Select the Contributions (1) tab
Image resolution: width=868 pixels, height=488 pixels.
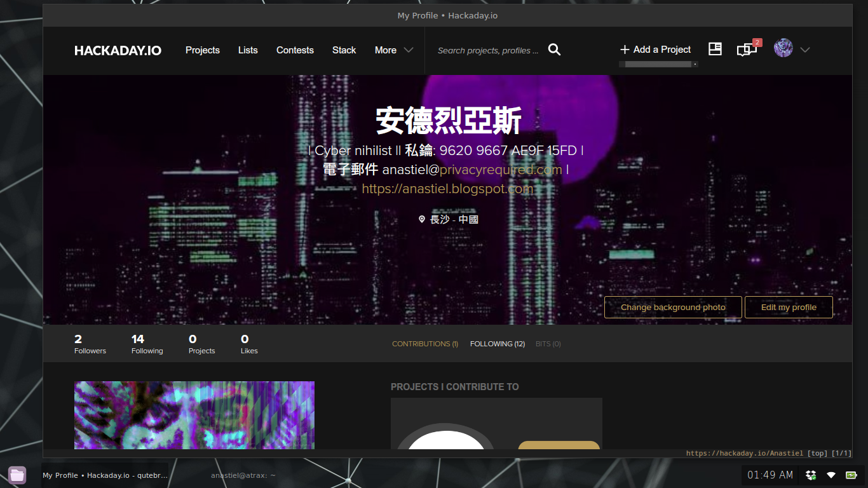(424, 344)
